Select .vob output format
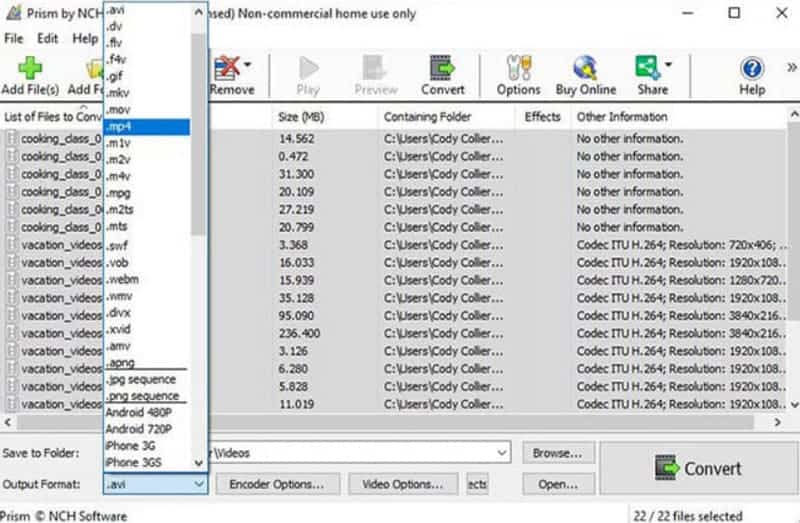The width and height of the screenshot is (800, 523). [147, 263]
